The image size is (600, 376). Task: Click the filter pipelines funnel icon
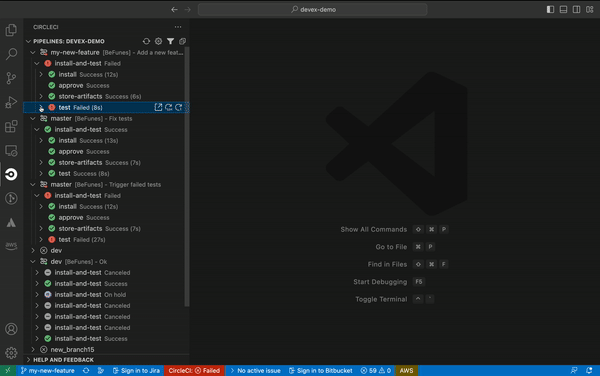point(170,41)
